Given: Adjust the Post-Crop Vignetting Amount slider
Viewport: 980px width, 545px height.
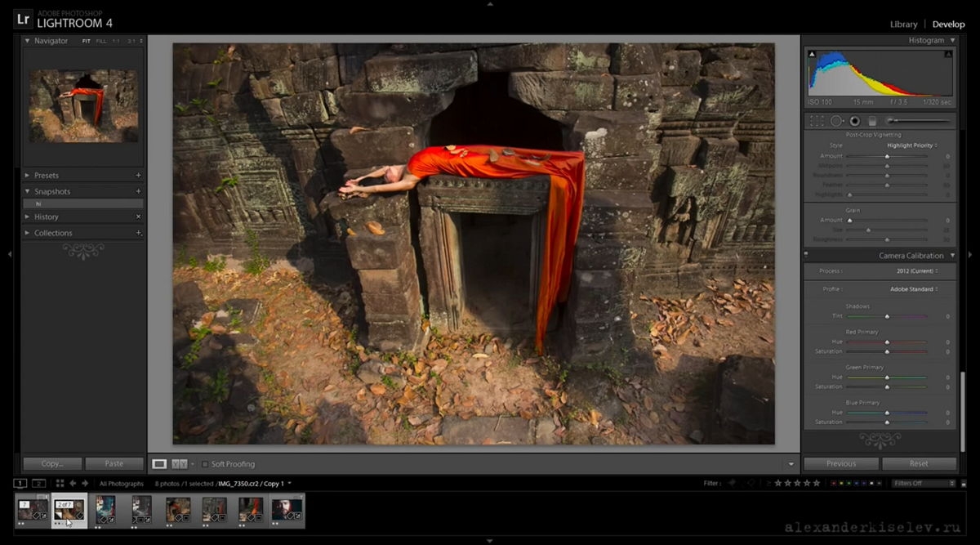Looking at the screenshot, I should pos(887,156).
